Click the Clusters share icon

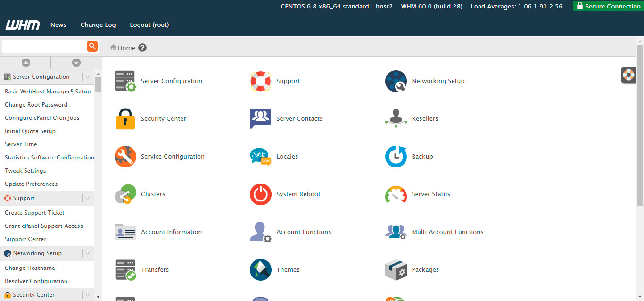tap(125, 194)
